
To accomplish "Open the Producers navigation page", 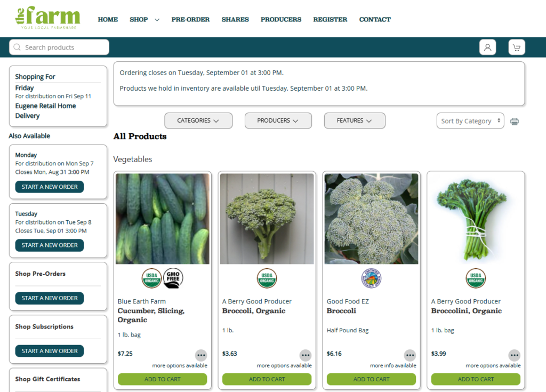I will pyautogui.click(x=281, y=20).
